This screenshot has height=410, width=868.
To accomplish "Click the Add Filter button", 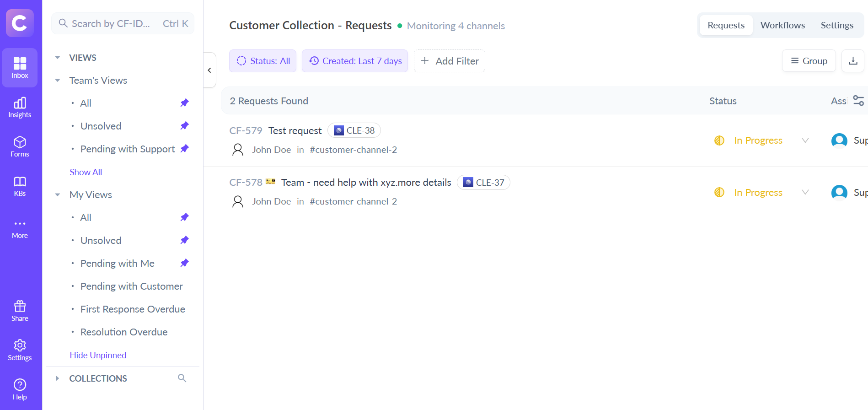I will point(449,61).
